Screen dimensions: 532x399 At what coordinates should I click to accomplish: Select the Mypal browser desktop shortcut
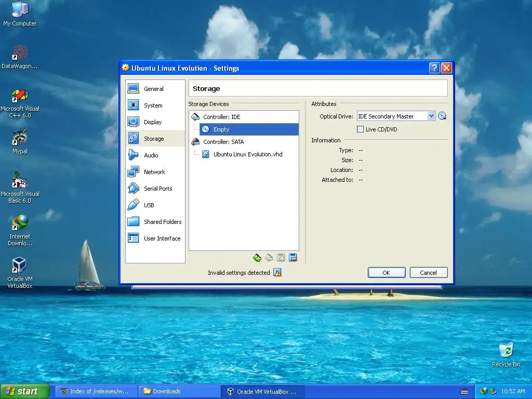(x=20, y=142)
